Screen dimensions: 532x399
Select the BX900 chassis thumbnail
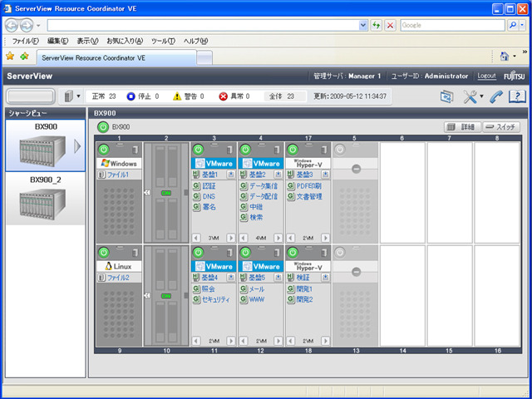46,145
